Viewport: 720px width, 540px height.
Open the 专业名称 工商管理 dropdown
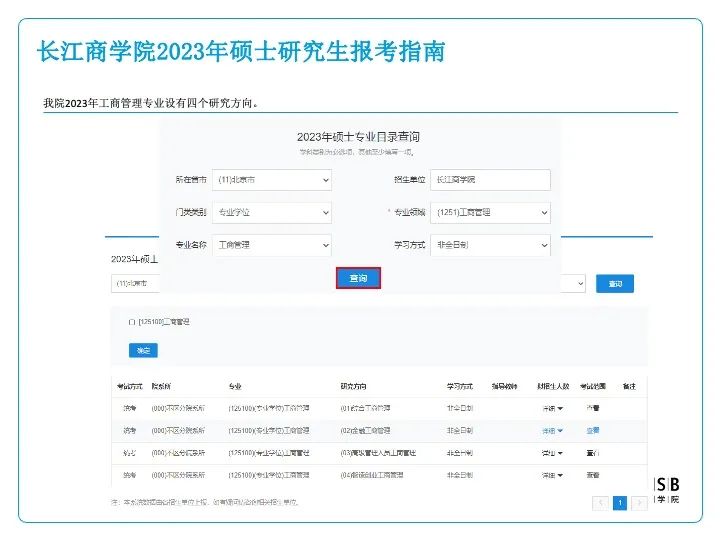[x=272, y=245]
